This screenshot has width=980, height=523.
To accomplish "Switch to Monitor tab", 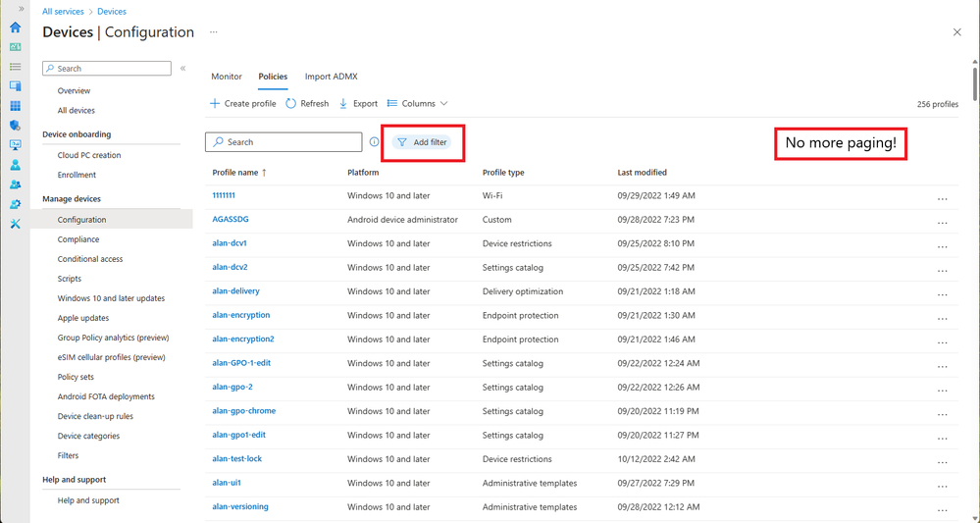I will [227, 77].
